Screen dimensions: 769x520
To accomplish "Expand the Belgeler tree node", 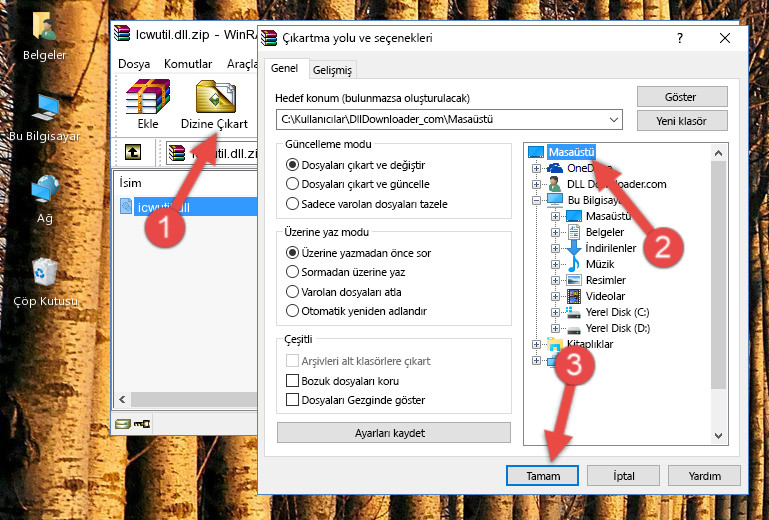I will pyautogui.click(x=555, y=233).
